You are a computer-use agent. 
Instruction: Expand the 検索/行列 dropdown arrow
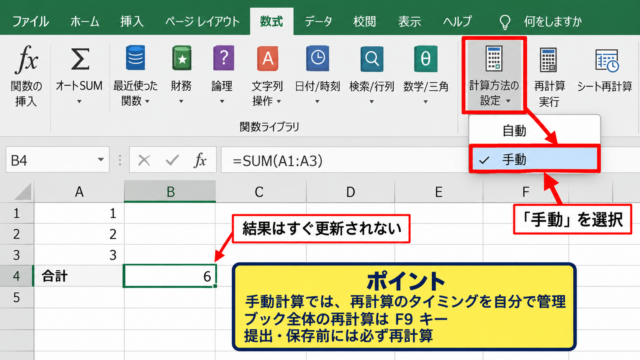point(371,101)
